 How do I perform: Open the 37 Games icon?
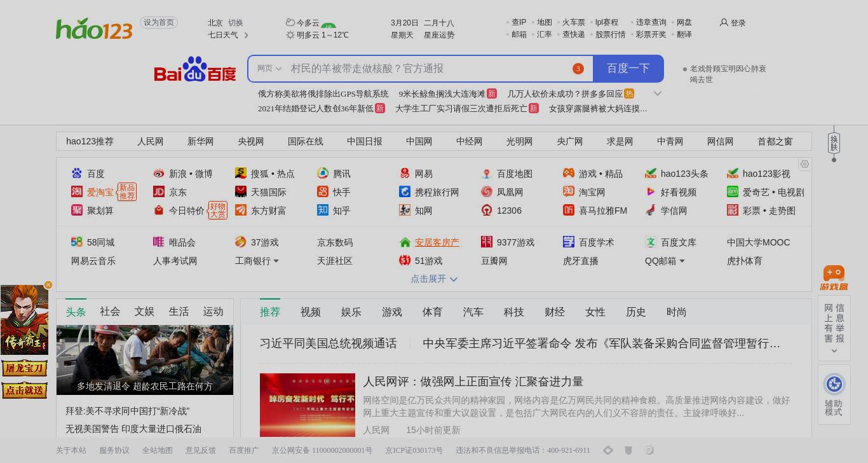click(241, 242)
